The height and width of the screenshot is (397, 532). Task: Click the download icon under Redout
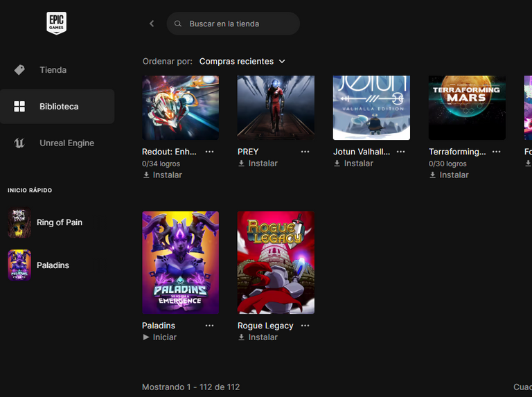coord(146,175)
